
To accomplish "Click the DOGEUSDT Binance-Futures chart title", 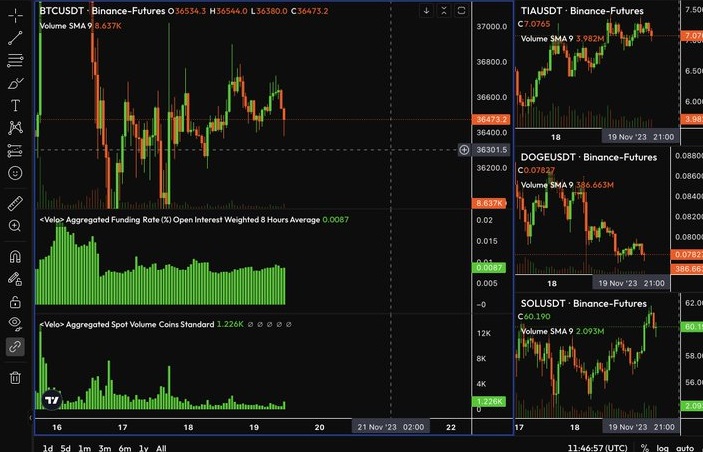I will click(589, 157).
